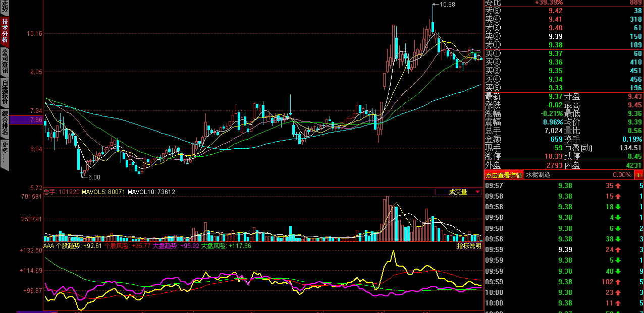Click the green down arrow on 18-lot trade
Viewport: 644px width, 313px height.
click(x=618, y=207)
